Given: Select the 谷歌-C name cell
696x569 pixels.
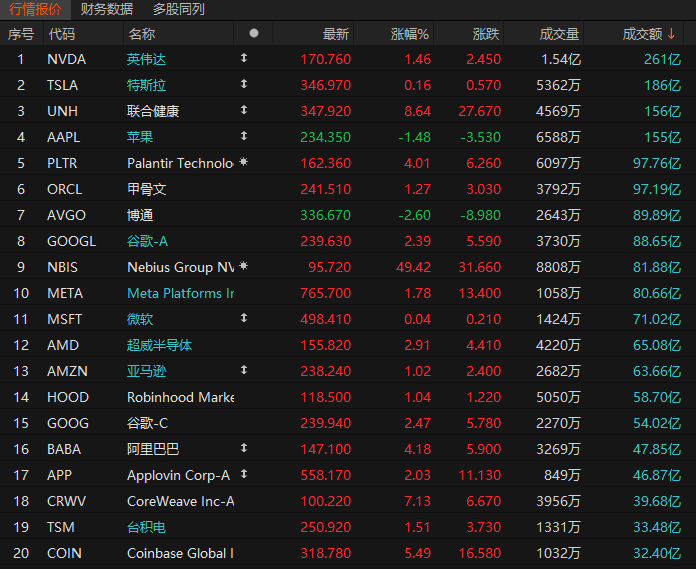Looking at the screenshot, I should [x=147, y=423].
